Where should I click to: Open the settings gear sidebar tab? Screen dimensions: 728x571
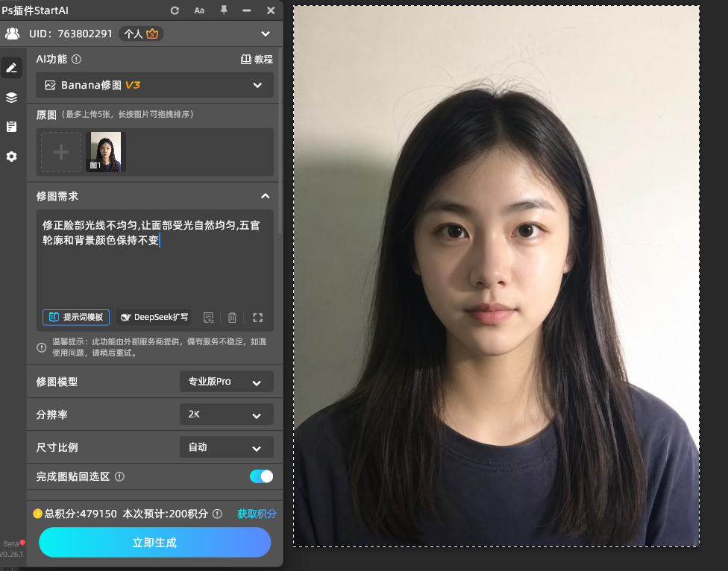12,157
